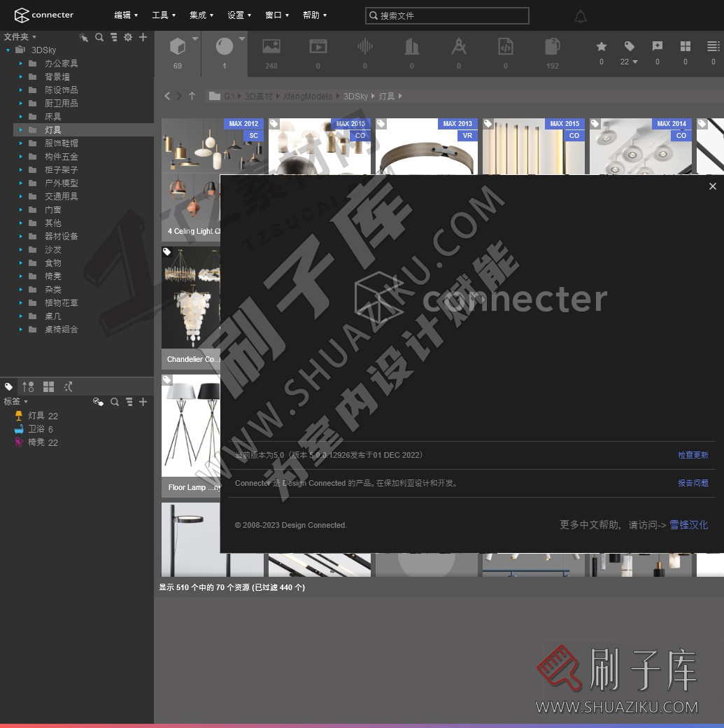This screenshot has width=724, height=728.
Task: Select the tag panel tab icon
Action: pos(8,386)
